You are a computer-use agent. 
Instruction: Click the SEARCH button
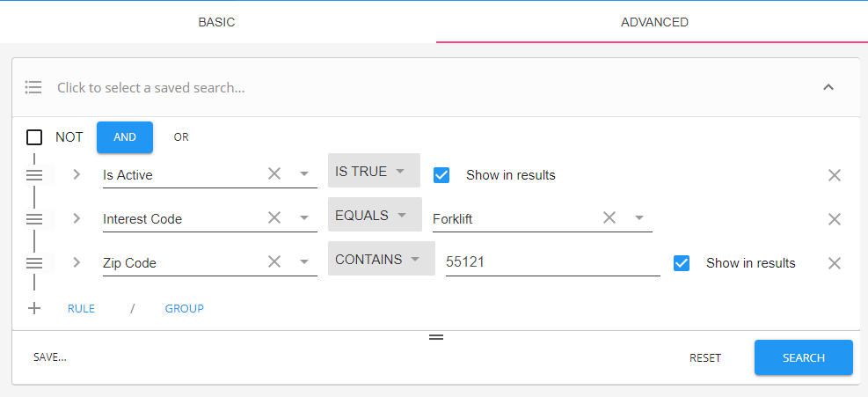(x=803, y=358)
